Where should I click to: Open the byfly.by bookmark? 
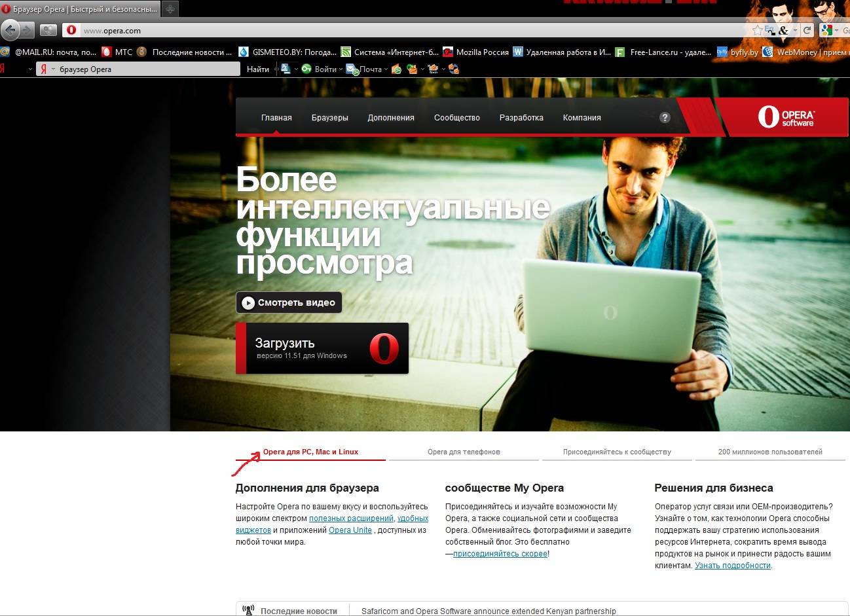pyautogui.click(x=738, y=52)
